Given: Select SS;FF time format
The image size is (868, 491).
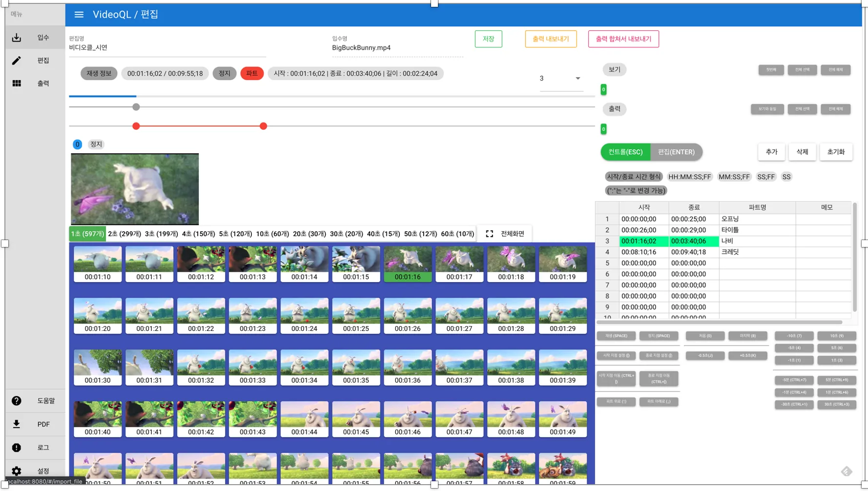Looking at the screenshot, I should [765, 177].
